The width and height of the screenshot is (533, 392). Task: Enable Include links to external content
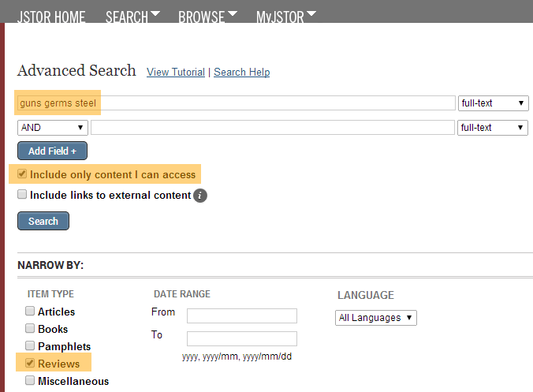point(22,194)
